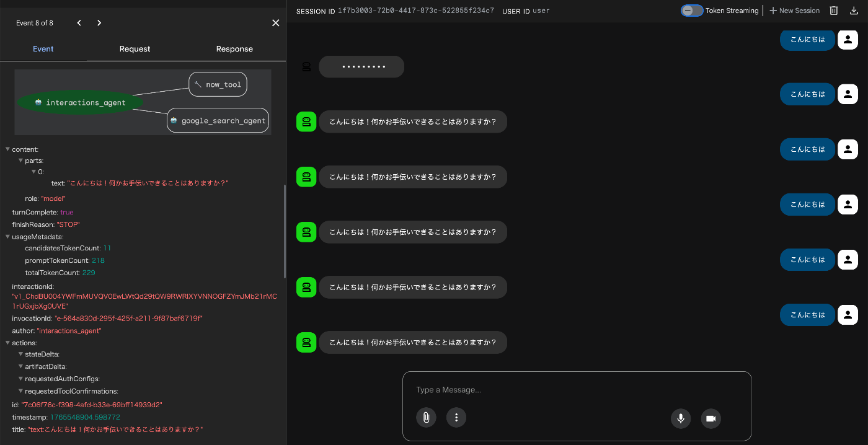
Task: Collapse the usageMetadata node
Action: click(x=7, y=237)
